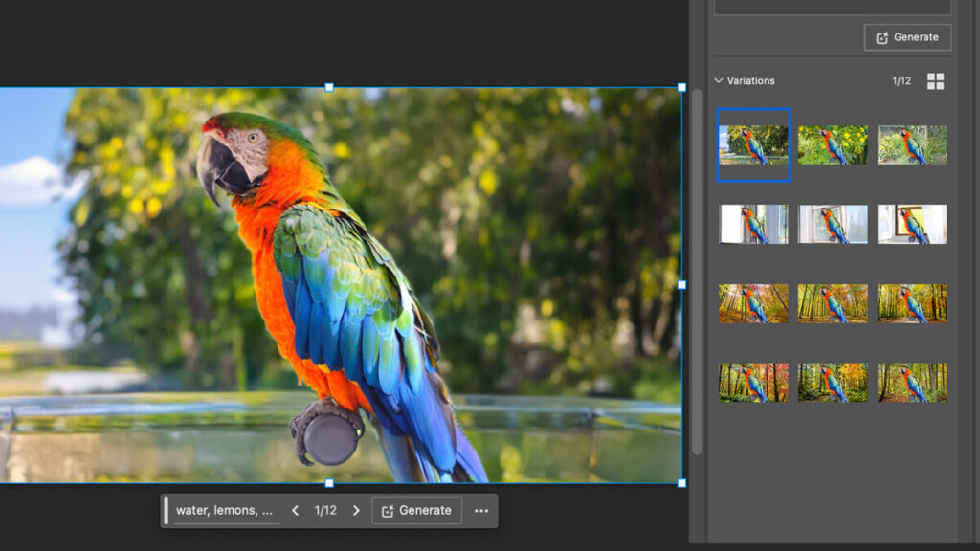Click the grid view icon in Variations
980x551 pixels.
tap(935, 81)
